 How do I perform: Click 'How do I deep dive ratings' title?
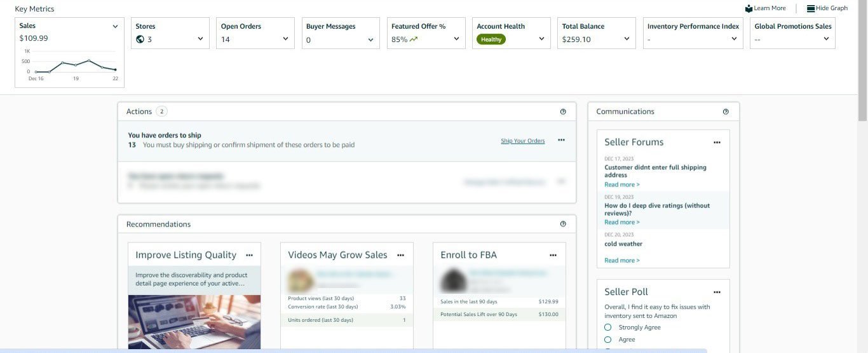tap(657, 209)
